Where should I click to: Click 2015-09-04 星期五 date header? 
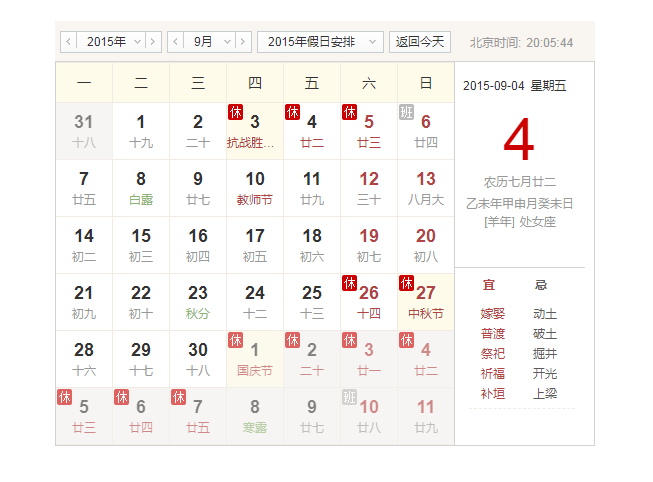tap(515, 86)
